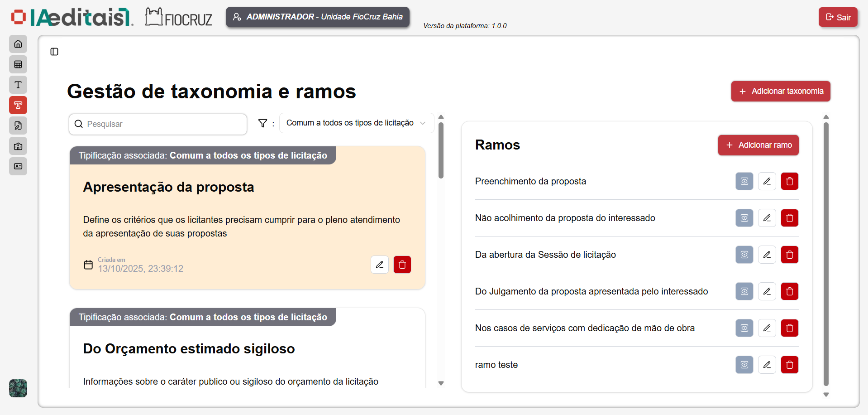
Task: Delete the Da abertura da Sessão ramo
Action: click(x=790, y=255)
